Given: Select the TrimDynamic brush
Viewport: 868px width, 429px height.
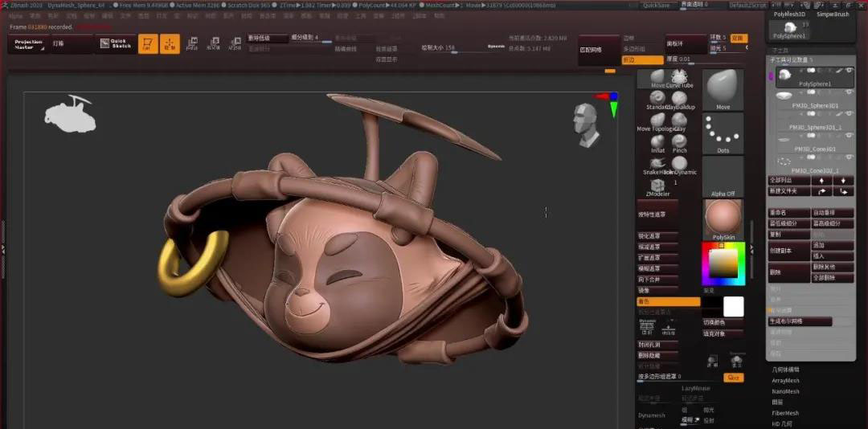Looking at the screenshot, I should click(679, 165).
